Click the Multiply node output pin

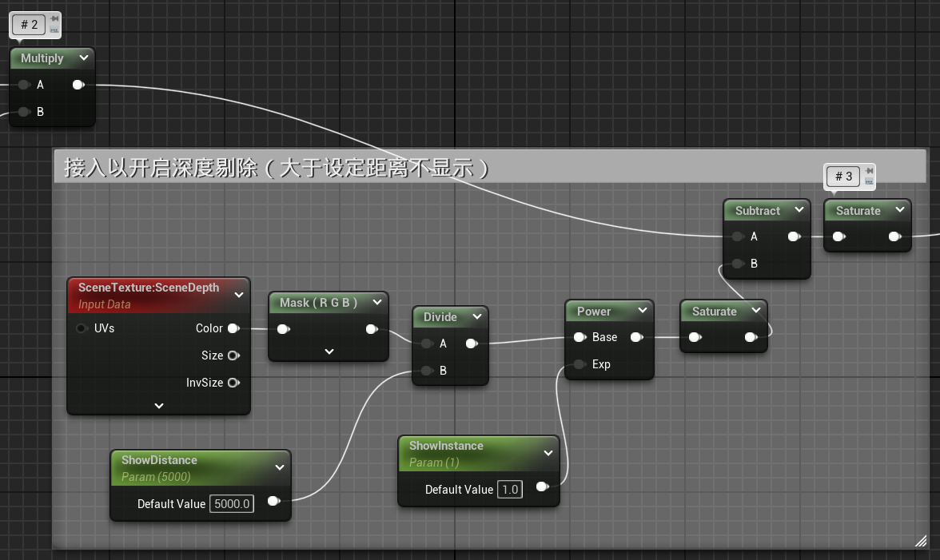click(x=78, y=85)
